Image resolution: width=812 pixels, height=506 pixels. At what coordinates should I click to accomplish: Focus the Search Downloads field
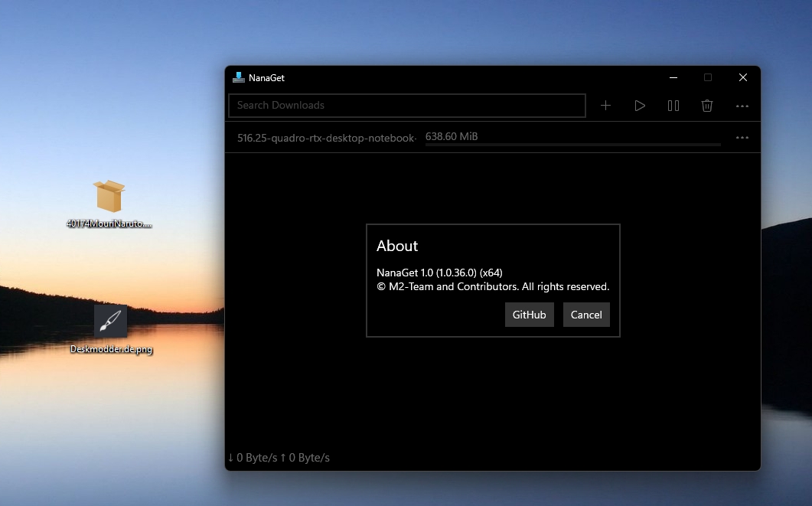pos(407,106)
